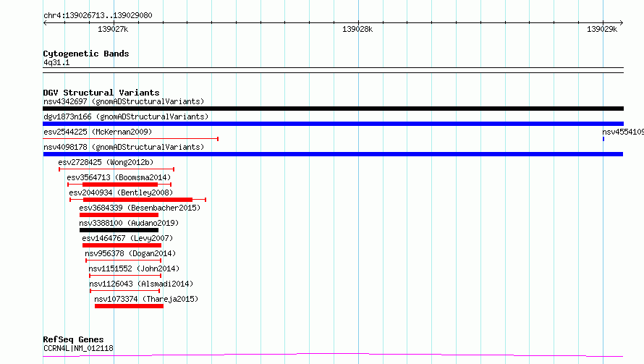This screenshot has width=644, height=364.
Task: Click the blue bar for dgv1873n166
Action: pyautogui.click(x=333, y=124)
